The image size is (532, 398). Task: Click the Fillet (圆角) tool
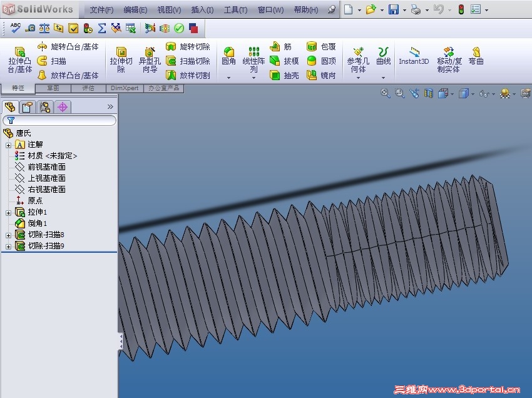(228, 56)
